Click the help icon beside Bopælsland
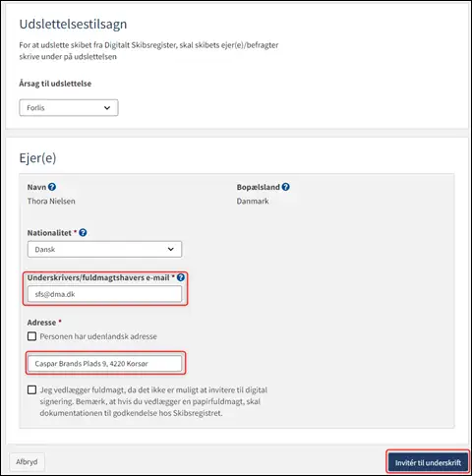 (x=285, y=187)
